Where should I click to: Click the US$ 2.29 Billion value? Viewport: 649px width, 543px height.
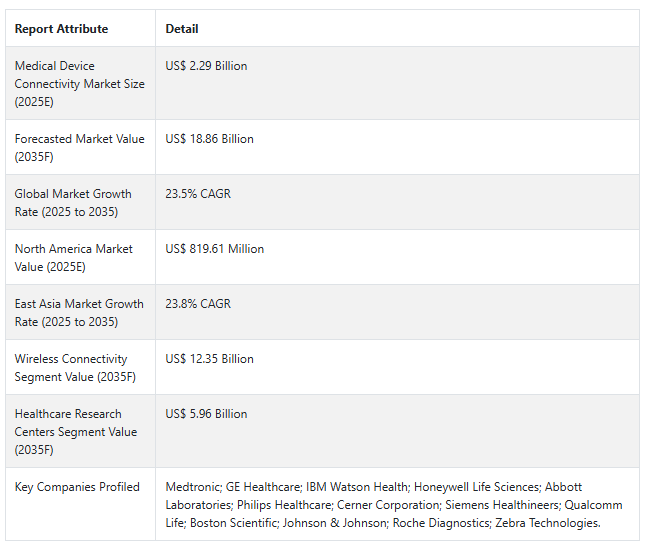(206, 66)
